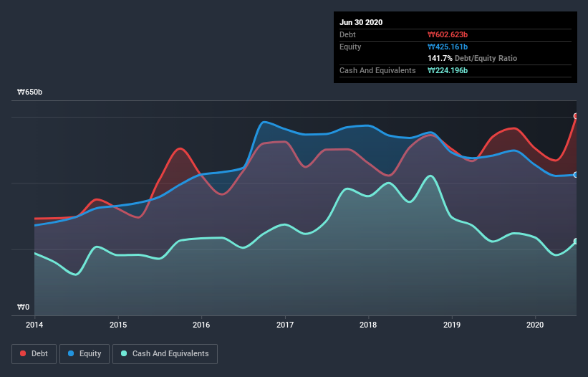This screenshot has height=377, width=588.
Task: Toggle the Equity series legend button
Action: click(85, 354)
